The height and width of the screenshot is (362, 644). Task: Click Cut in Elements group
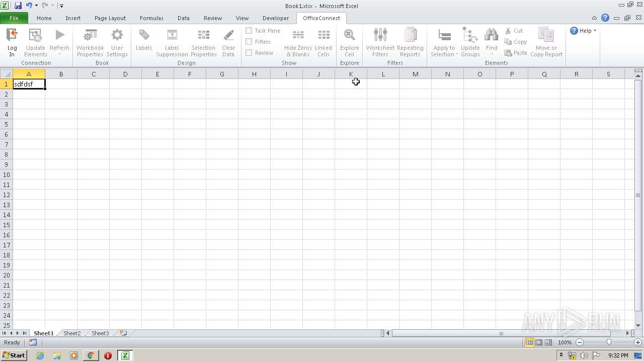click(x=514, y=31)
